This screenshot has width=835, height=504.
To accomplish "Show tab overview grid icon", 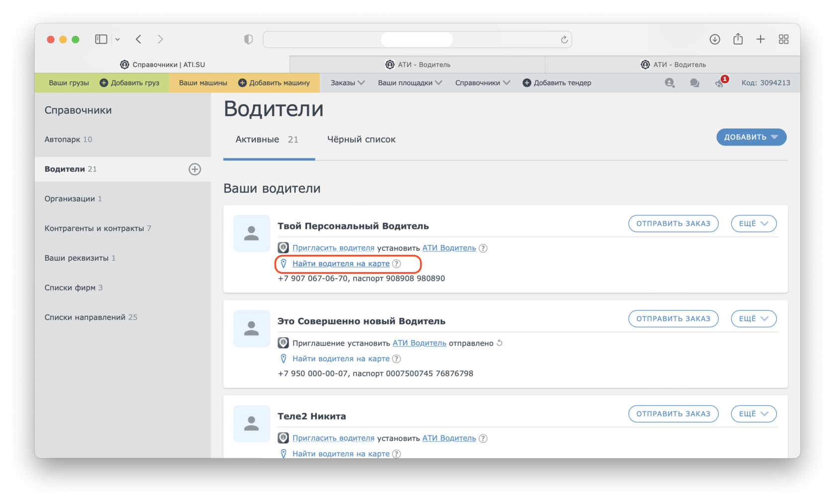I will point(784,39).
